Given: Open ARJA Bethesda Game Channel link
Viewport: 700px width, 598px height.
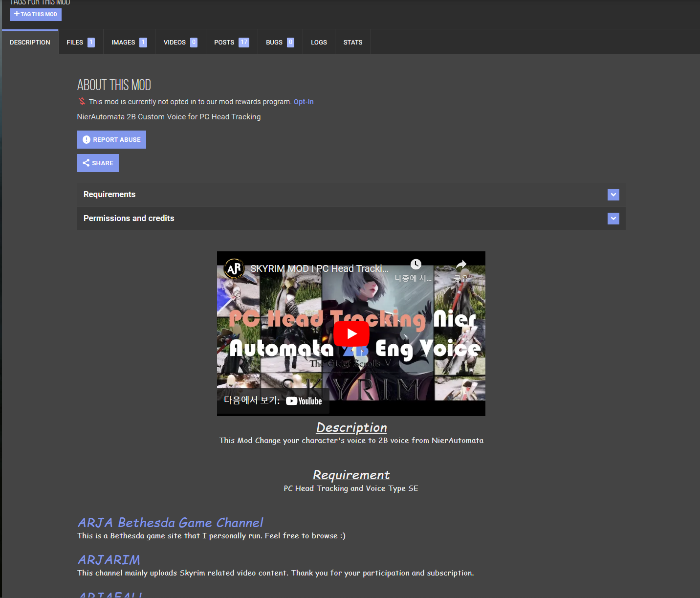Looking at the screenshot, I should tap(170, 523).
